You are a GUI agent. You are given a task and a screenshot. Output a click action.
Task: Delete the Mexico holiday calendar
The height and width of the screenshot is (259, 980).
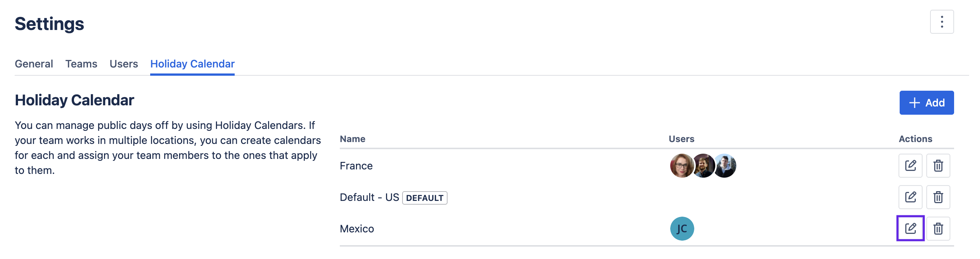point(938,229)
